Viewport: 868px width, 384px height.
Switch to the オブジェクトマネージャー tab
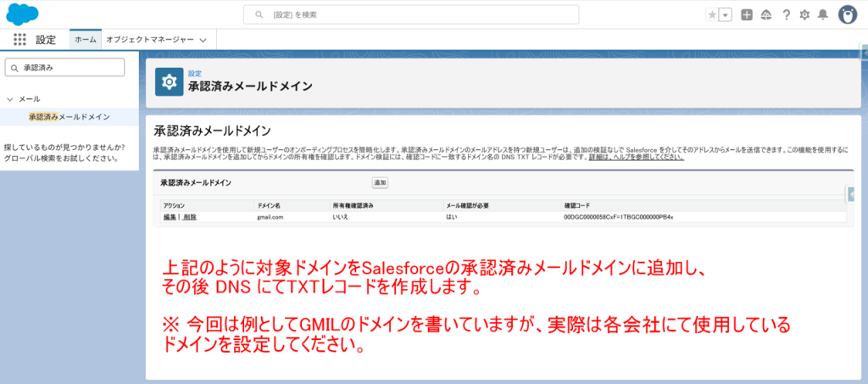click(150, 40)
